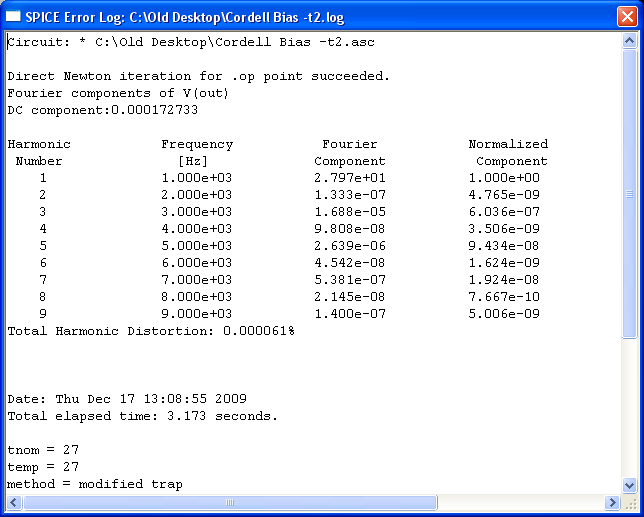Click normalized value 1.000e+00

(x=504, y=178)
